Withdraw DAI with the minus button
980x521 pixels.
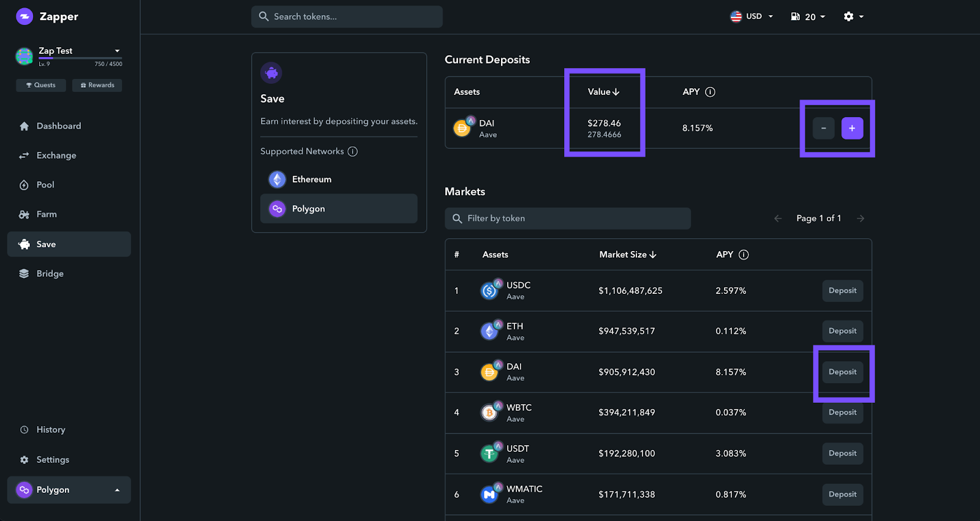[824, 128]
